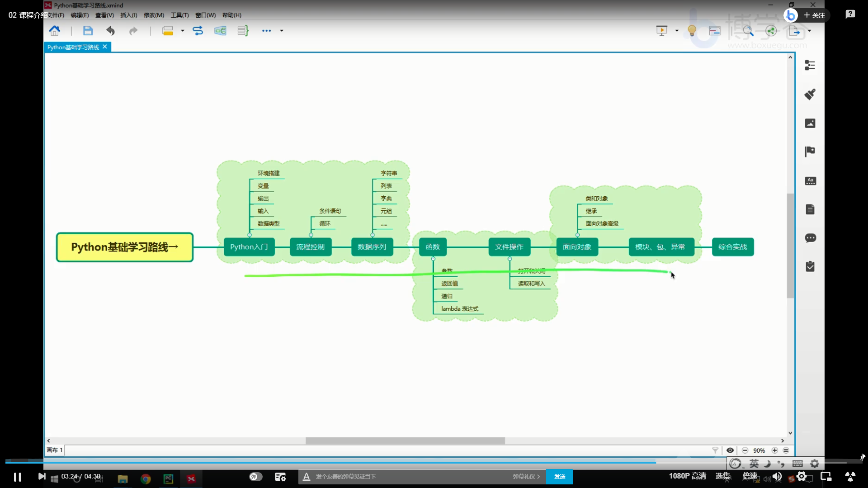Select the 文件操作 topic node

click(x=509, y=247)
